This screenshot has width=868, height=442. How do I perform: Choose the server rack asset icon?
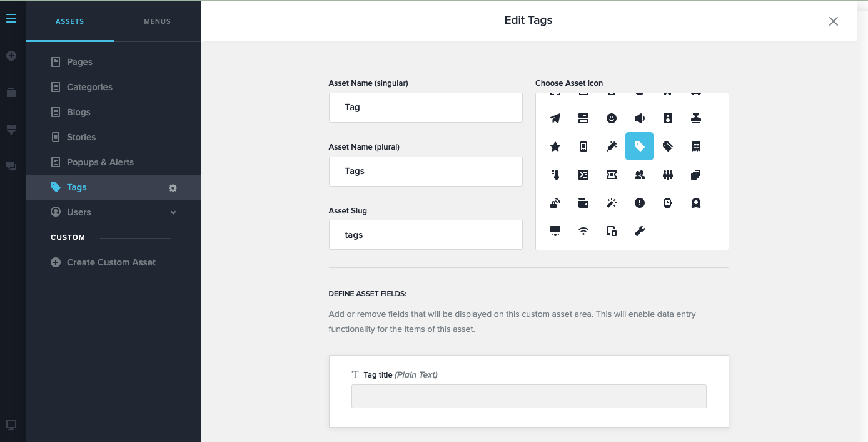[583, 118]
